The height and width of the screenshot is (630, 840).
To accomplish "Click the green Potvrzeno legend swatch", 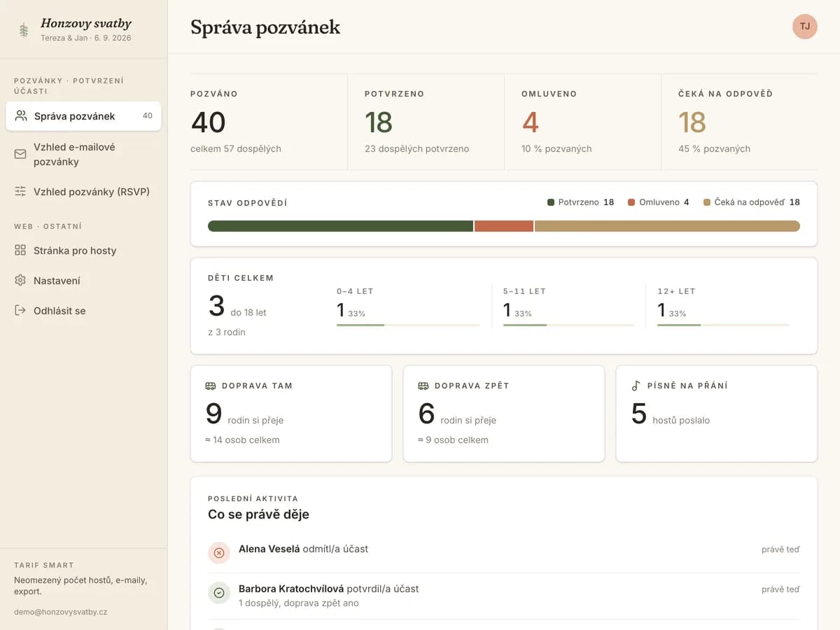I will [551, 202].
